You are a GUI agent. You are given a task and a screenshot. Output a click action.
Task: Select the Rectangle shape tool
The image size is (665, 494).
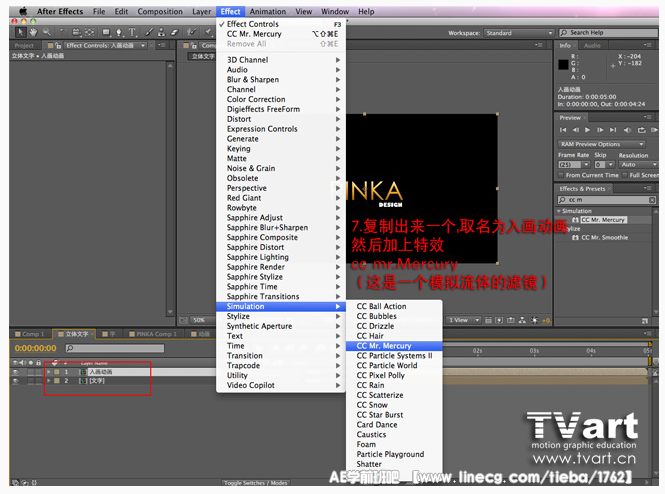pos(106,32)
